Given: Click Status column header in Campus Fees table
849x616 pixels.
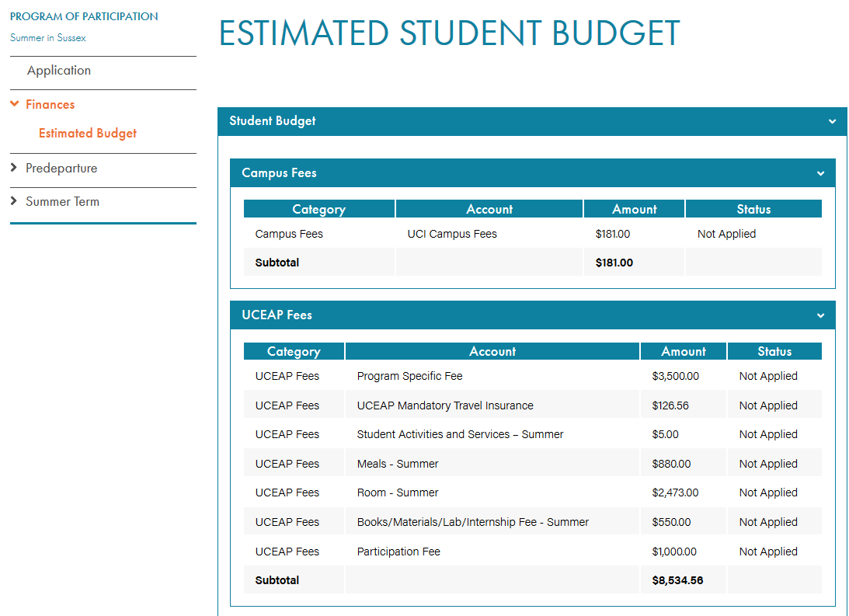Looking at the screenshot, I should tap(753, 209).
